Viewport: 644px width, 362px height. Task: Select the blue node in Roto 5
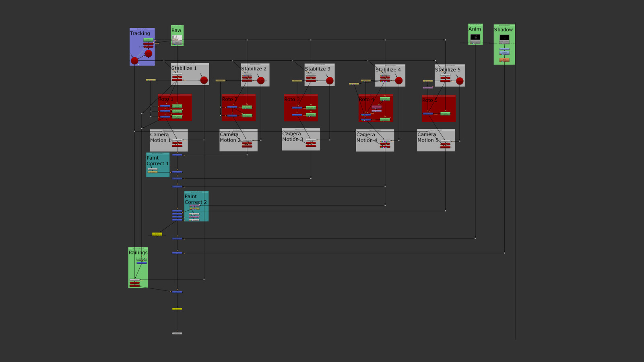pos(428,114)
